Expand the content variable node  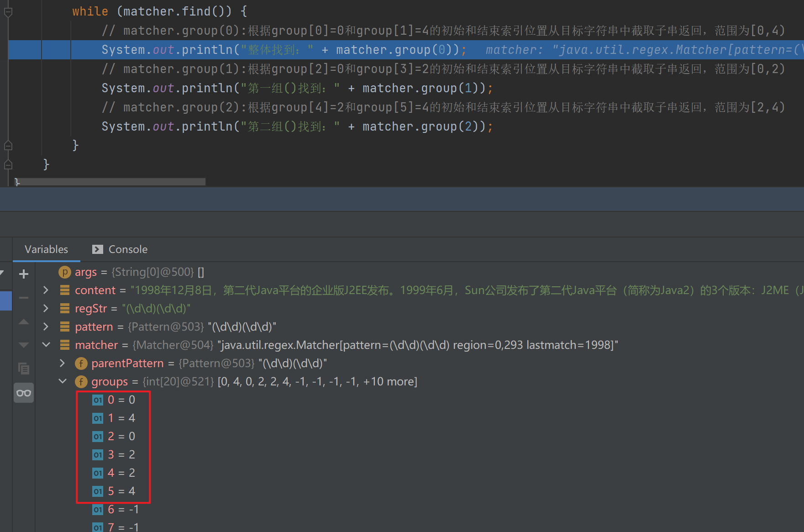click(46, 290)
